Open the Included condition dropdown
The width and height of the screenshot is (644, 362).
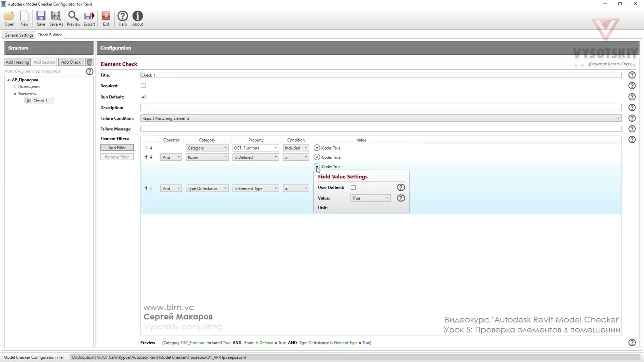(296, 148)
